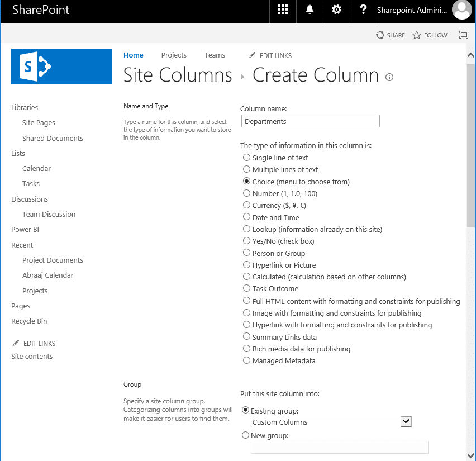Select the New group option
Viewport: 476px width, 461px height.
[245, 435]
